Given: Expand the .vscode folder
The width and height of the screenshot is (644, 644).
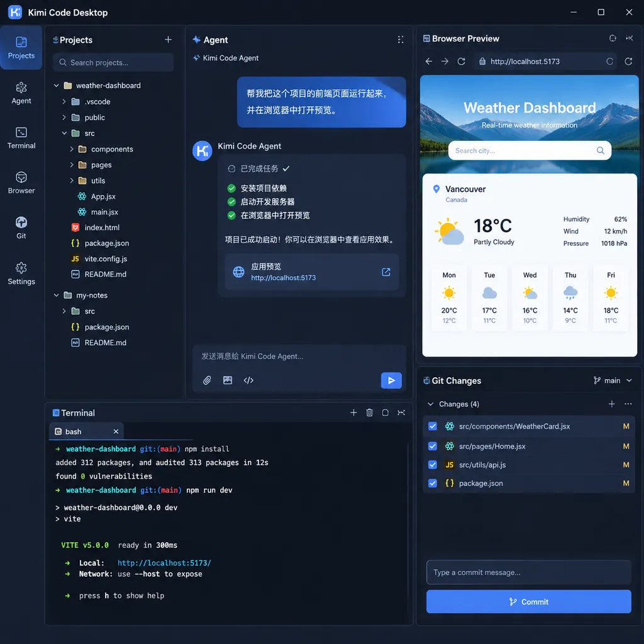Looking at the screenshot, I should [x=64, y=101].
